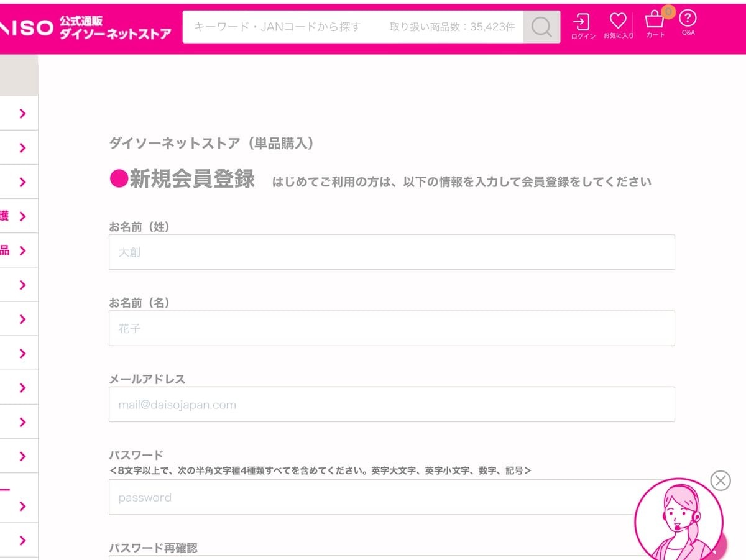Click the お名前（姓）input field with 大創
The width and height of the screenshot is (746, 560).
tap(392, 252)
